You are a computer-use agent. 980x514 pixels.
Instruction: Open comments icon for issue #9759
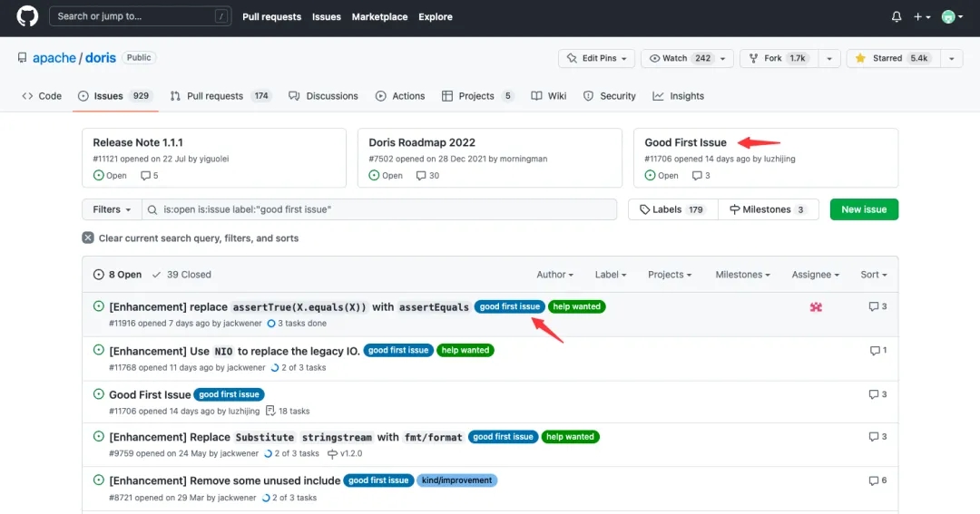(877, 437)
